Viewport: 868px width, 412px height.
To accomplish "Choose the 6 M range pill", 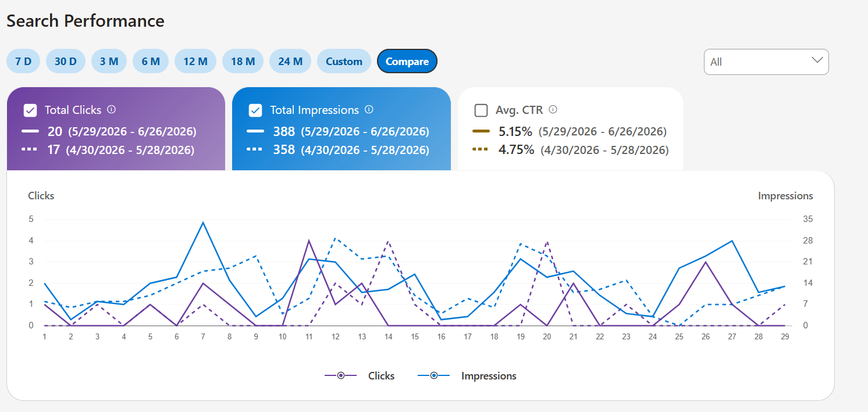I will click(151, 61).
